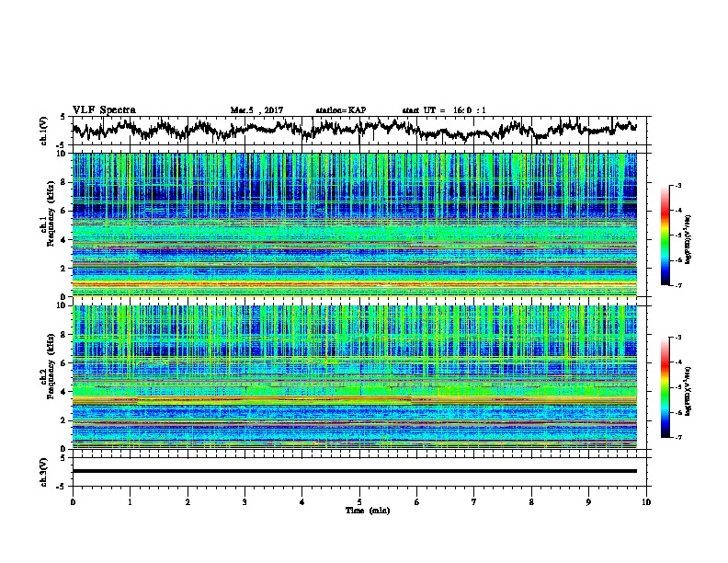Image resolution: width=728 pixels, height=563 pixels.
Task: Click the date label 'Mar.5 , 2017'
Action: pos(256,110)
